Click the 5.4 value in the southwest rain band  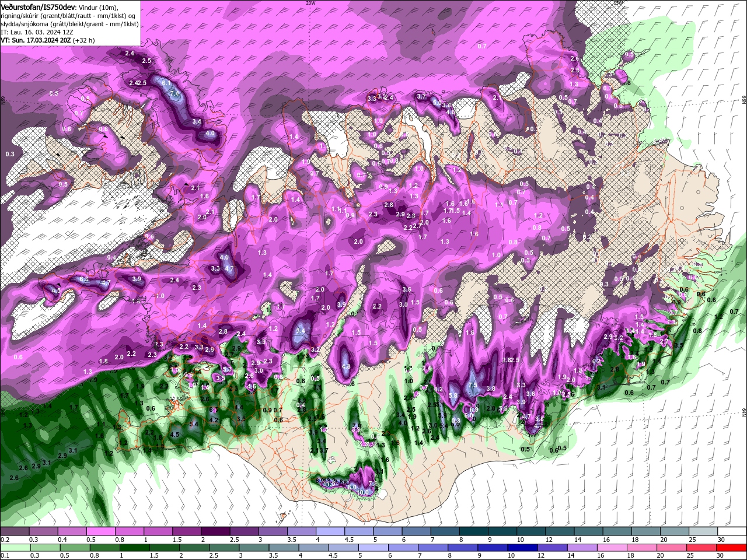[x=194, y=424]
